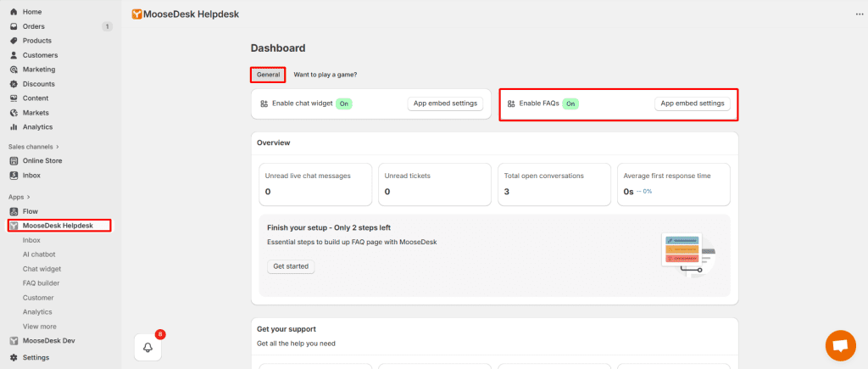Go to Products in the sidebar
The height and width of the screenshot is (369, 868).
point(37,41)
